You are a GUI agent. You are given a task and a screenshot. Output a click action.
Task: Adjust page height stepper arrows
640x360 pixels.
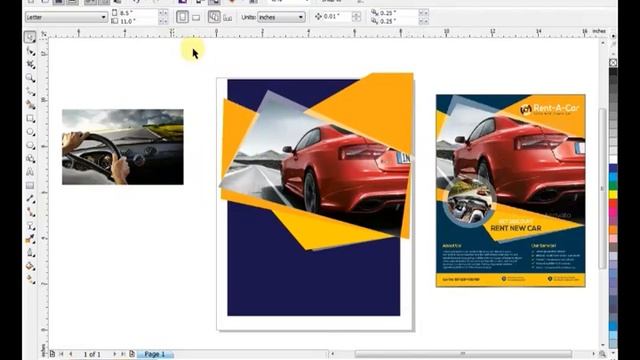[163, 21]
